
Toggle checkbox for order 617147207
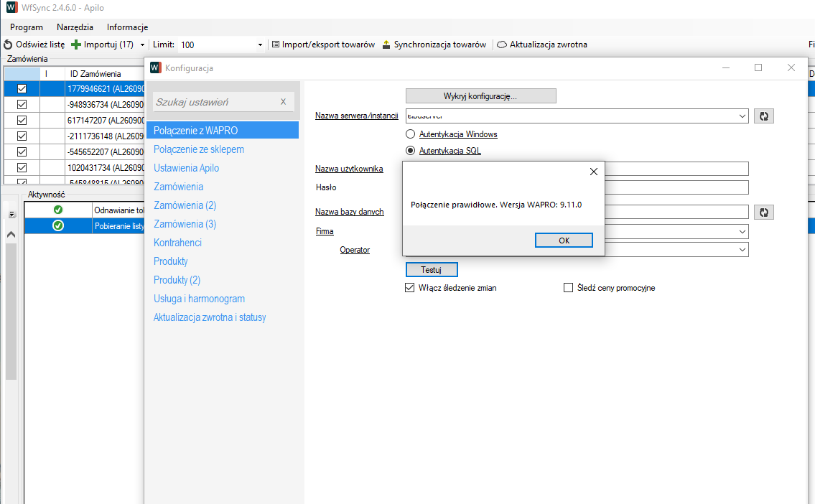coord(22,120)
